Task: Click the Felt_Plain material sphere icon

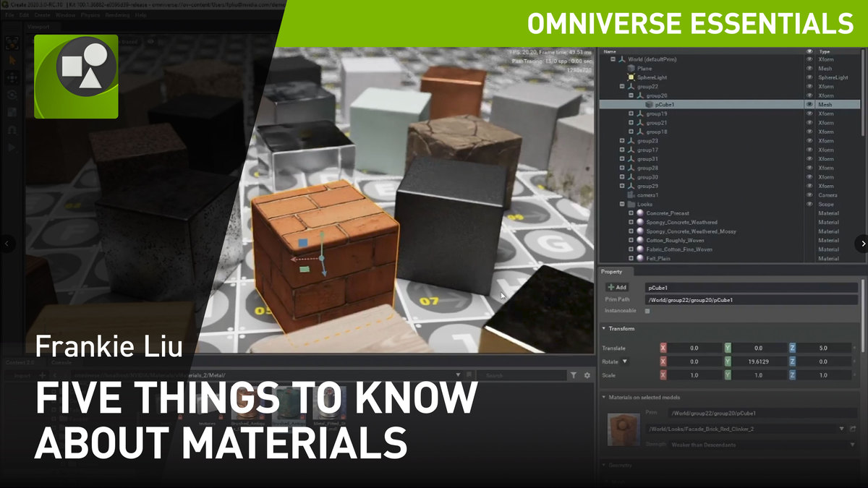Action: coord(640,258)
